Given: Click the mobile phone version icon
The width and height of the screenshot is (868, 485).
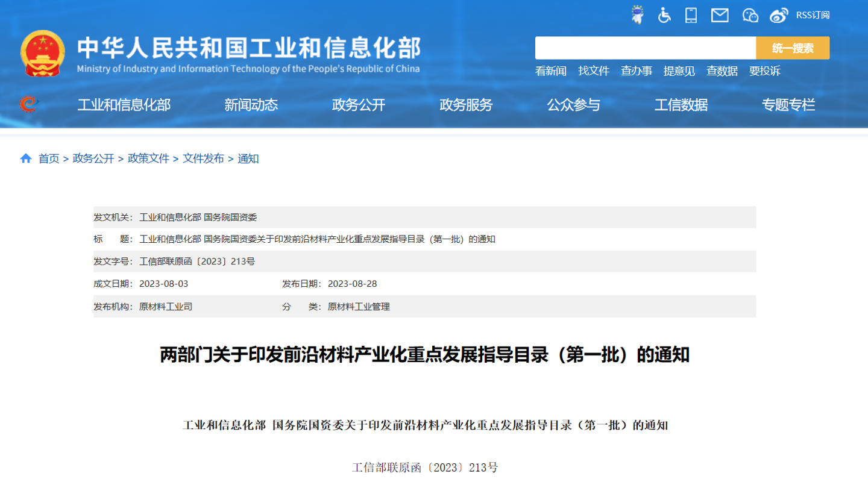Looking at the screenshot, I should pos(691,15).
